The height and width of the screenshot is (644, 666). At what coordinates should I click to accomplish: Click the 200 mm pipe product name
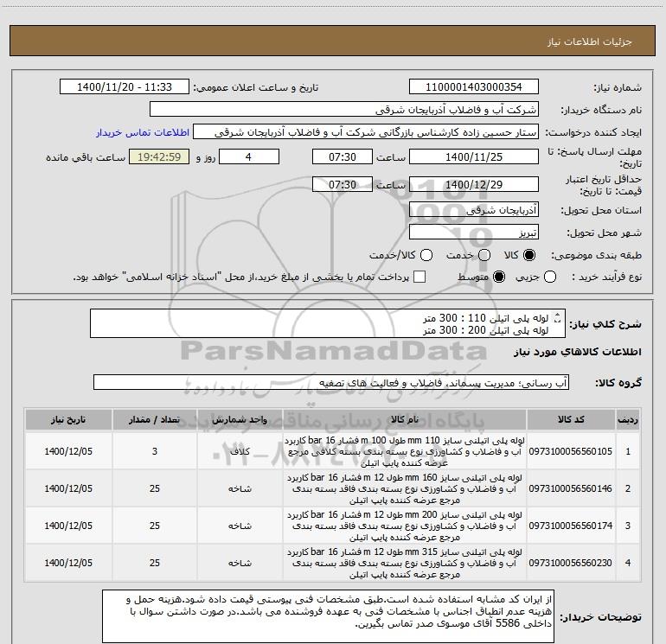click(x=405, y=526)
